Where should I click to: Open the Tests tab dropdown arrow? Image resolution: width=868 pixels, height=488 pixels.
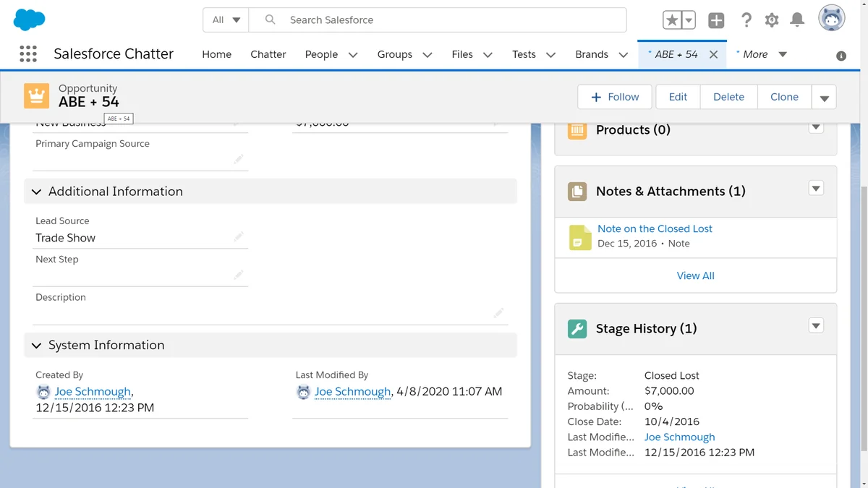pyautogui.click(x=551, y=55)
